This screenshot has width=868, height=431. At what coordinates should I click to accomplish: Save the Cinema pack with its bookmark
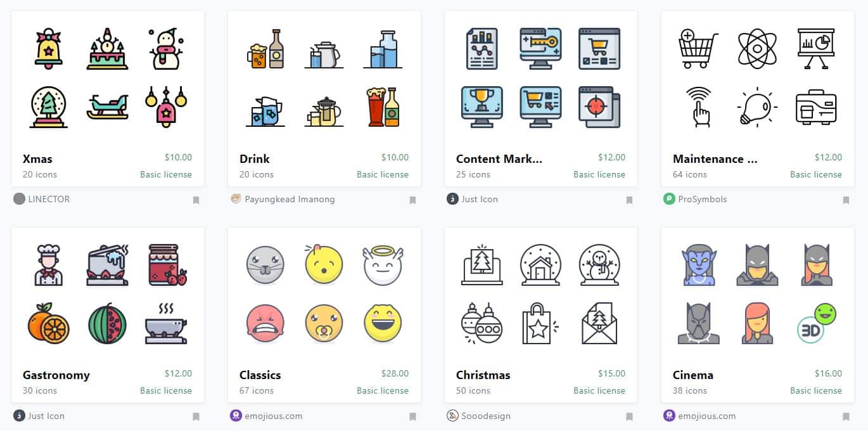pyautogui.click(x=846, y=417)
